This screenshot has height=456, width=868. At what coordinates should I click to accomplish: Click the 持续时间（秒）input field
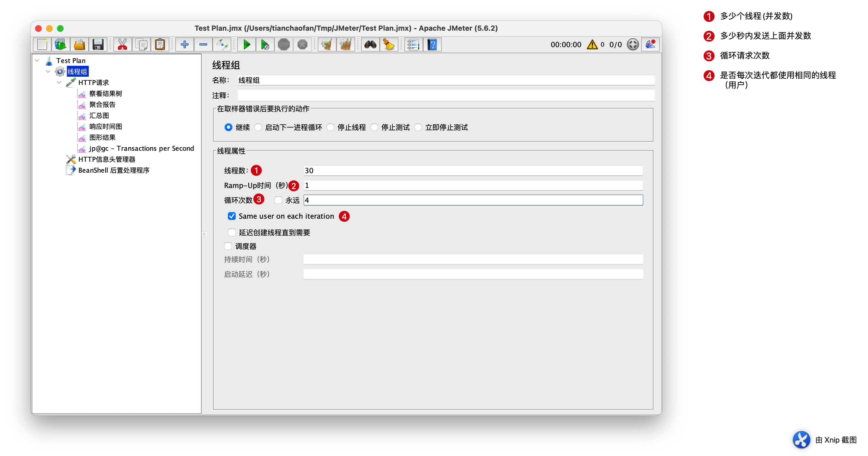pyautogui.click(x=473, y=259)
